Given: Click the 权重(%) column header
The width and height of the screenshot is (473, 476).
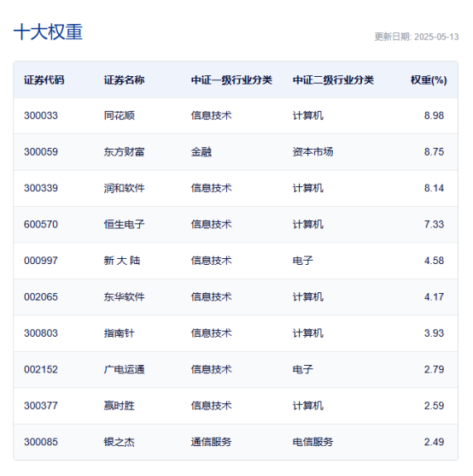Looking at the screenshot, I should coord(429,80).
